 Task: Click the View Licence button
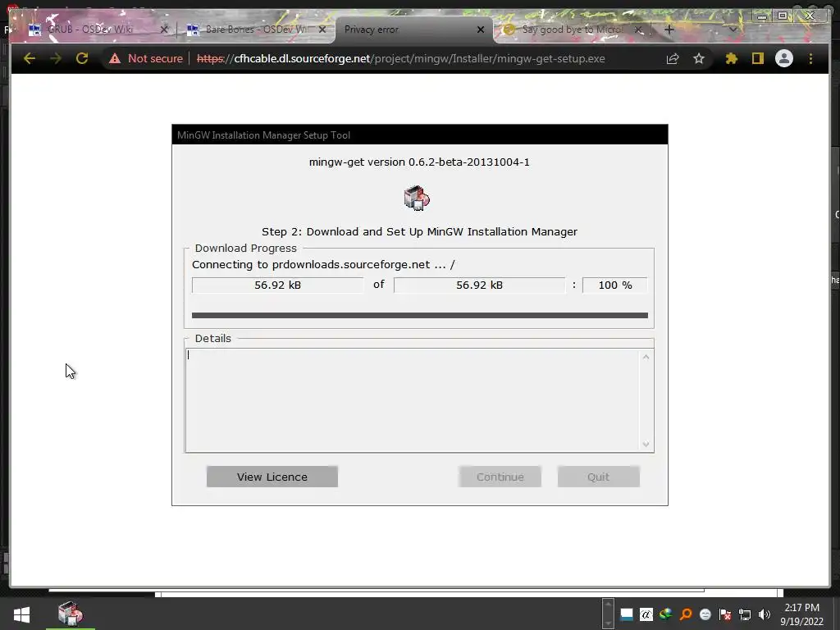tap(272, 477)
